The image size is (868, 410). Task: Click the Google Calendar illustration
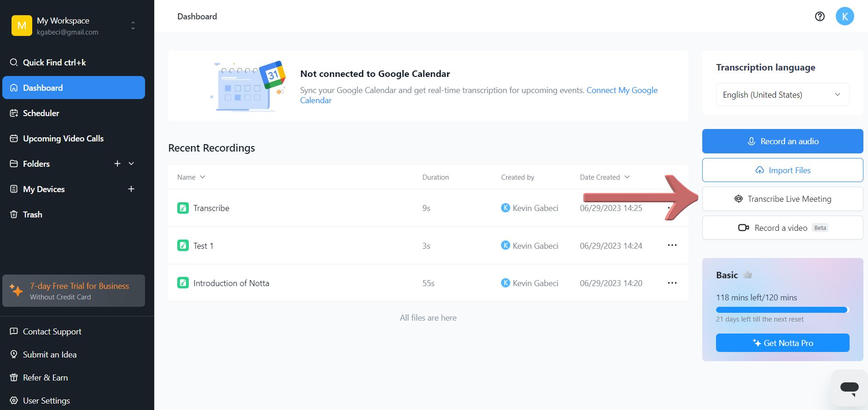pyautogui.click(x=249, y=86)
